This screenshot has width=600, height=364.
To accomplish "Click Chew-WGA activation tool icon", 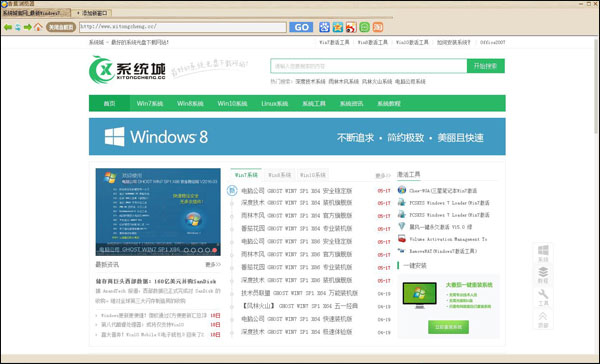I will (402, 190).
